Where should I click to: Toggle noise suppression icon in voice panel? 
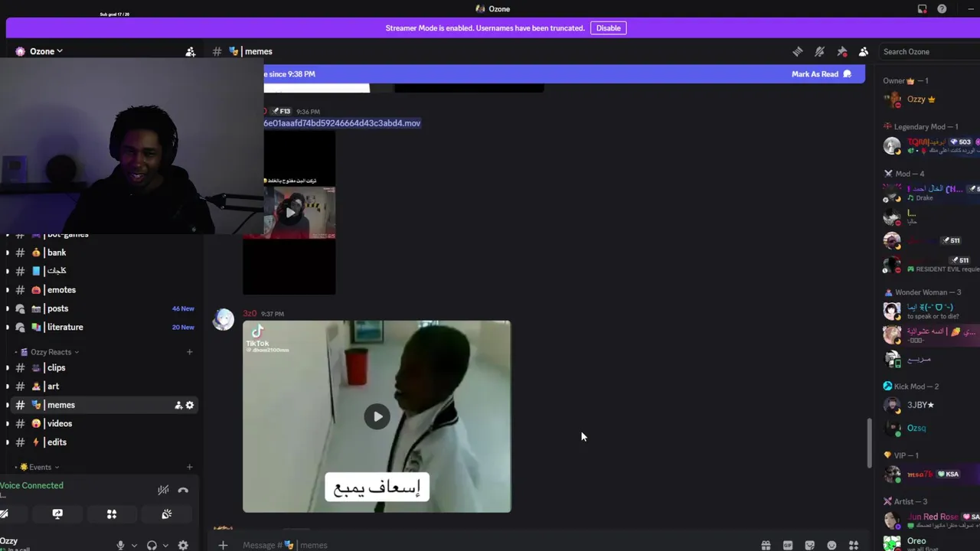pos(163,490)
